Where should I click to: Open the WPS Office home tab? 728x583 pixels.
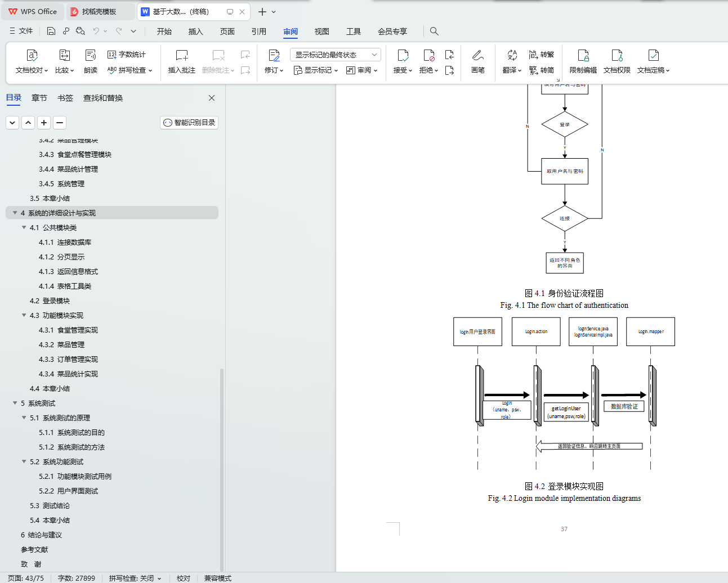click(x=33, y=12)
